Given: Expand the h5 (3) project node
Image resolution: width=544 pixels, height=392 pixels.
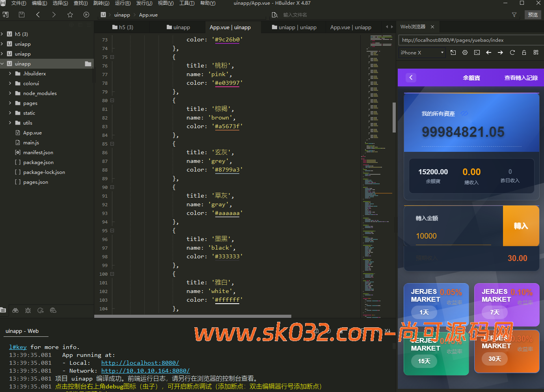Looking at the screenshot, I should coord(2,34).
